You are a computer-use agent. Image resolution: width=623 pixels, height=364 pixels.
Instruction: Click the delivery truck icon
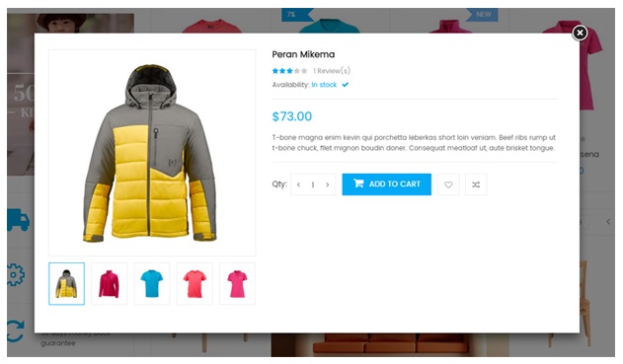point(19,220)
